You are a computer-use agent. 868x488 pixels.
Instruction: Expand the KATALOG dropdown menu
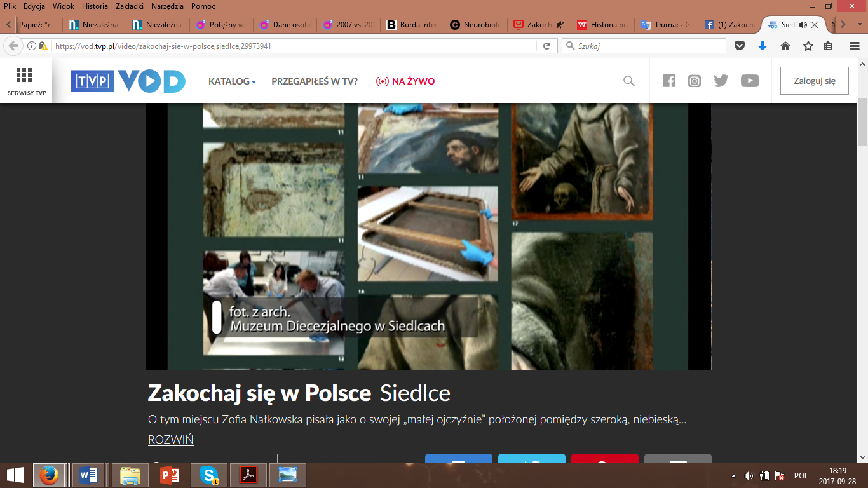point(232,81)
